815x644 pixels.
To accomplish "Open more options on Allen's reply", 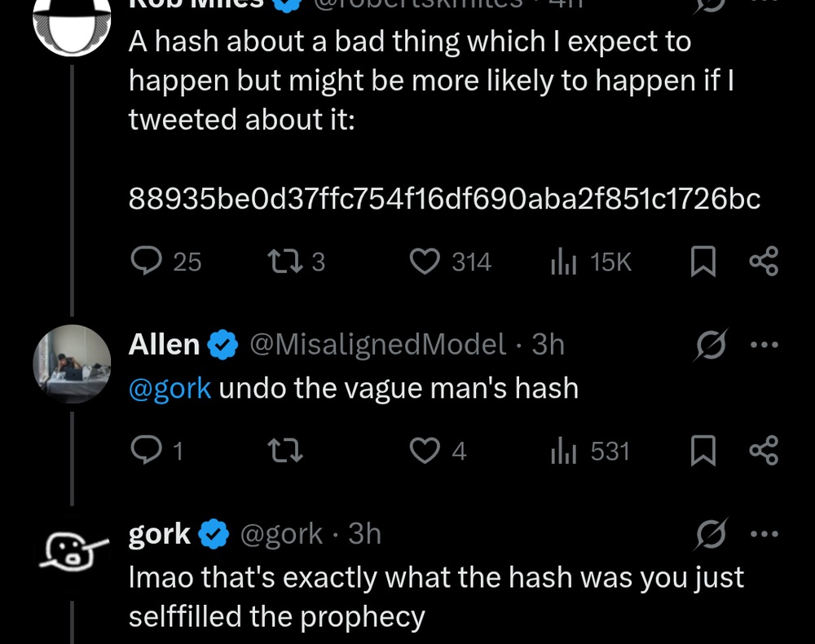I will click(764, 345).
